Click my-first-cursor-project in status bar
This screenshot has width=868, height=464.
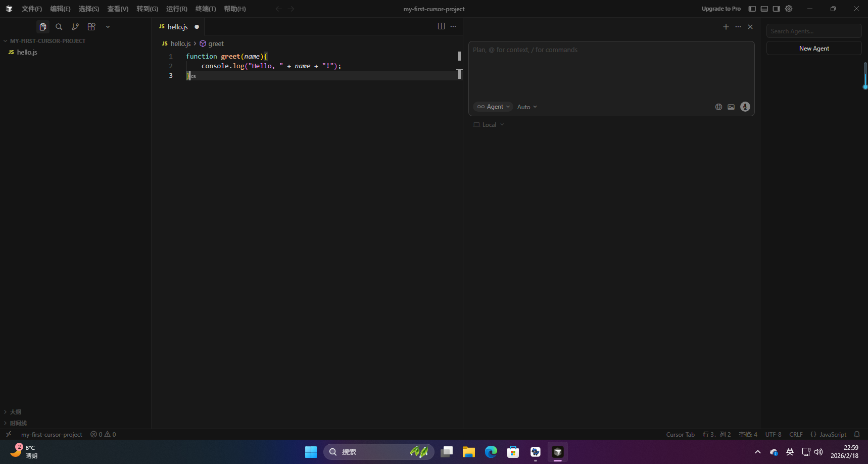click(52, 435)
